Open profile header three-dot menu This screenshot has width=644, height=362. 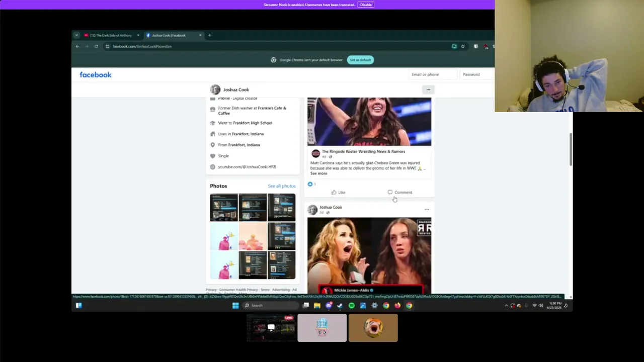pyautogui.click(x=428, y=89)
